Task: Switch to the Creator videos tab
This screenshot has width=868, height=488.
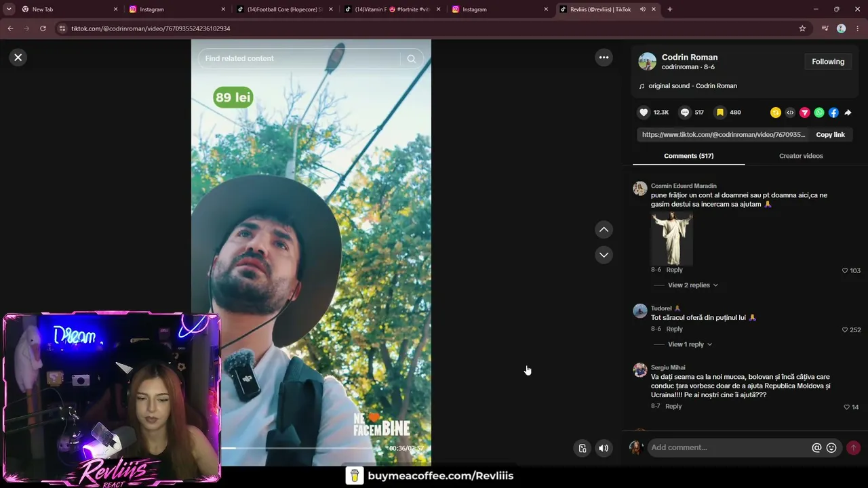Action: [801, 156]
